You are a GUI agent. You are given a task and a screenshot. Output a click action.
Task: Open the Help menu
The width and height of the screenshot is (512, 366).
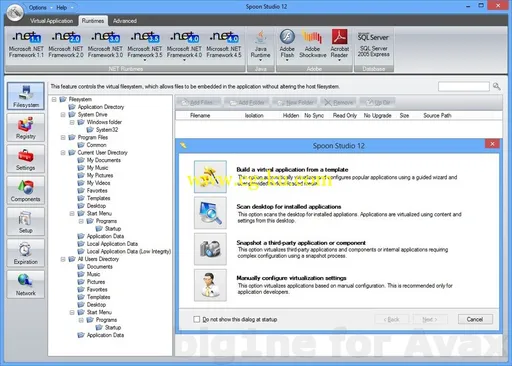[x=61, y=7]
